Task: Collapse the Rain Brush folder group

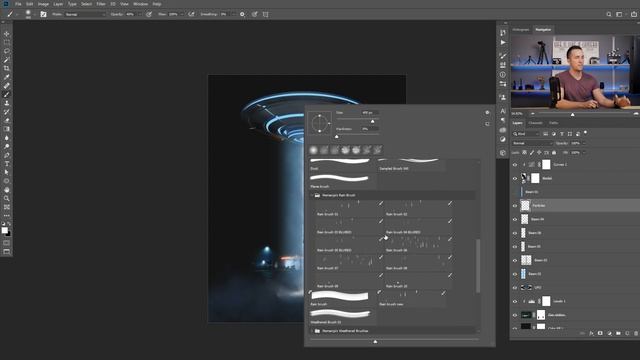Action: point(312,196)
